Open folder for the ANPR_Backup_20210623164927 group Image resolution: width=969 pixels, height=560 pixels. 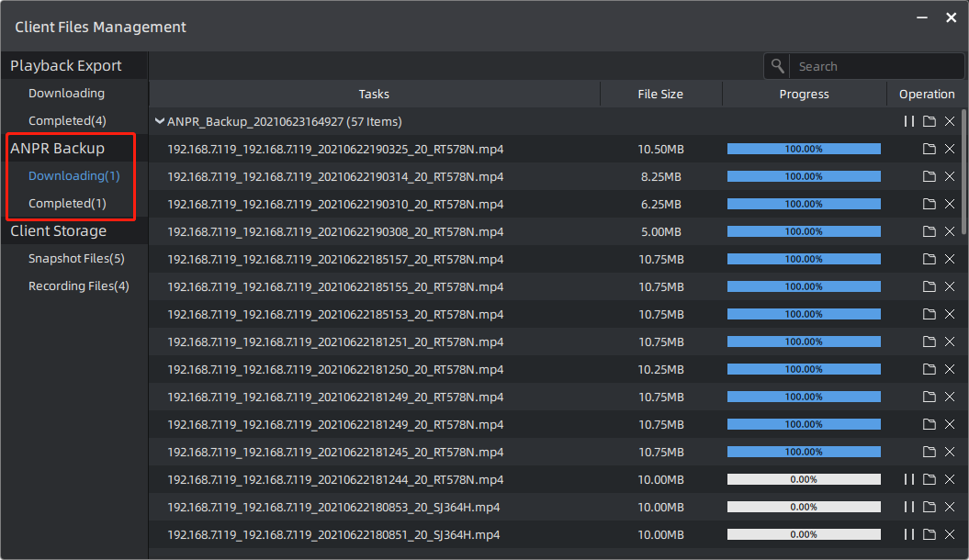[930, 121]
